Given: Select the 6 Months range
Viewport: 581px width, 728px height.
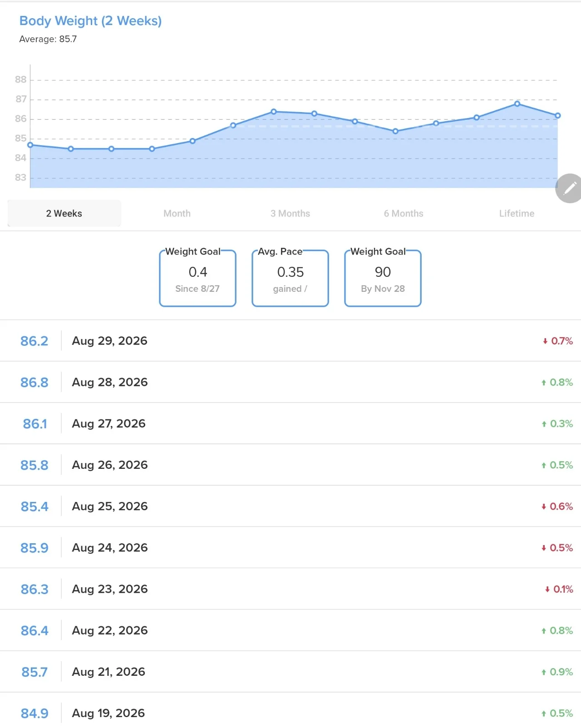Looking at the screenshot, I should [404, 213].
